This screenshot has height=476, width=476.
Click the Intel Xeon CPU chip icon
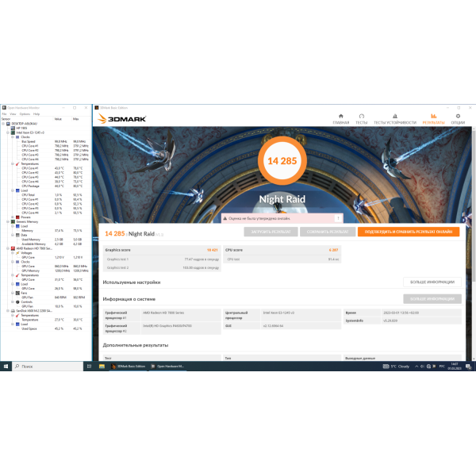tap(13, 132)
